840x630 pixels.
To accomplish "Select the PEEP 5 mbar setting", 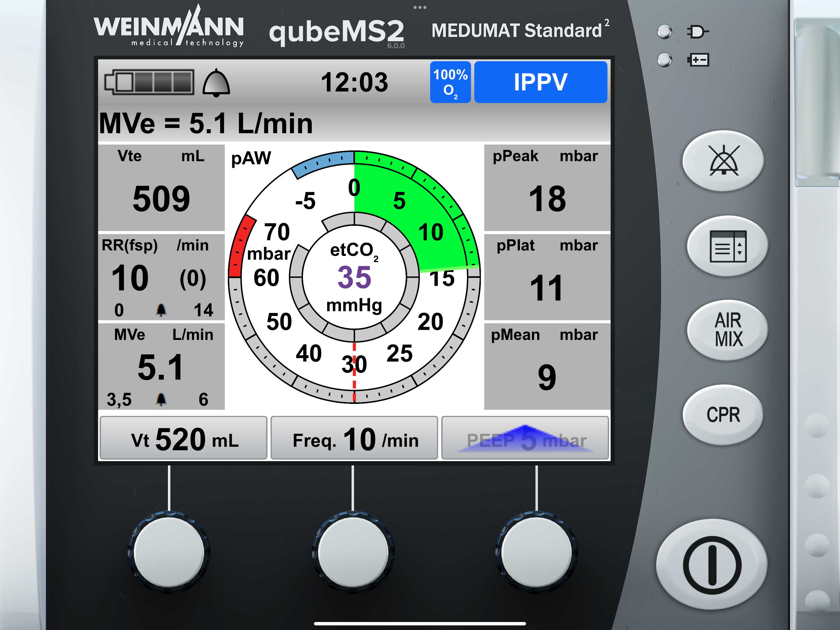I will (x=525, y=438).
